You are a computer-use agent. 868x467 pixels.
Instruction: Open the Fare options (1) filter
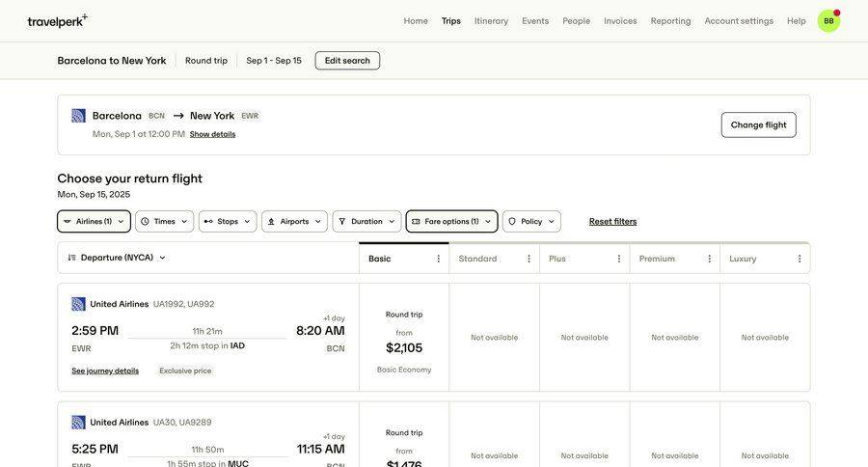click(451, 222)
